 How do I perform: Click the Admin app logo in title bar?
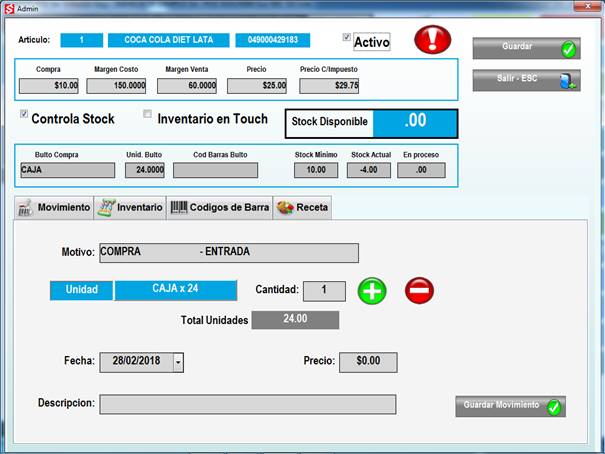coord(9,8)
